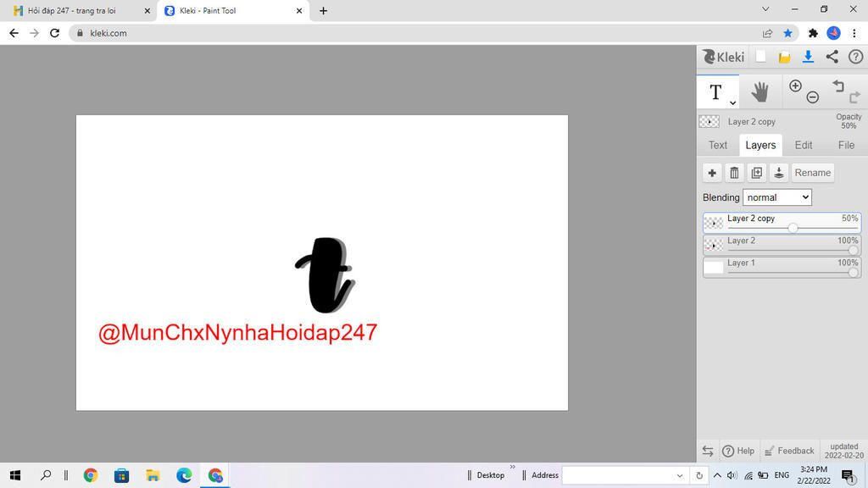Select Layer 2 copy row thumbnail

(x=714, y=223)
